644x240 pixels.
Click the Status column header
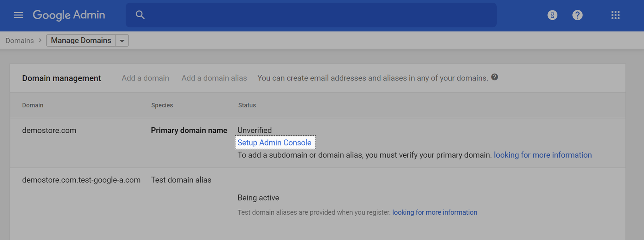click(247, 105)
